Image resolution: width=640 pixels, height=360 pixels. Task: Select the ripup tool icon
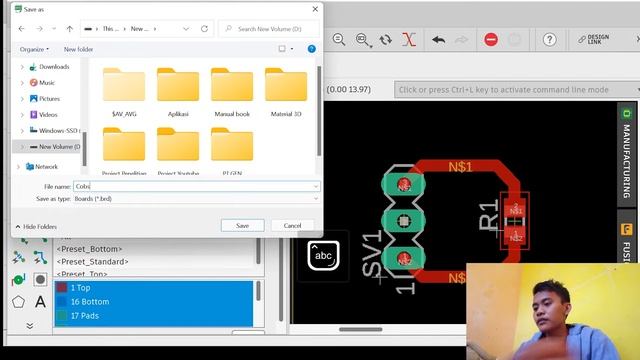pyautogui.click(x=18, y=258)
